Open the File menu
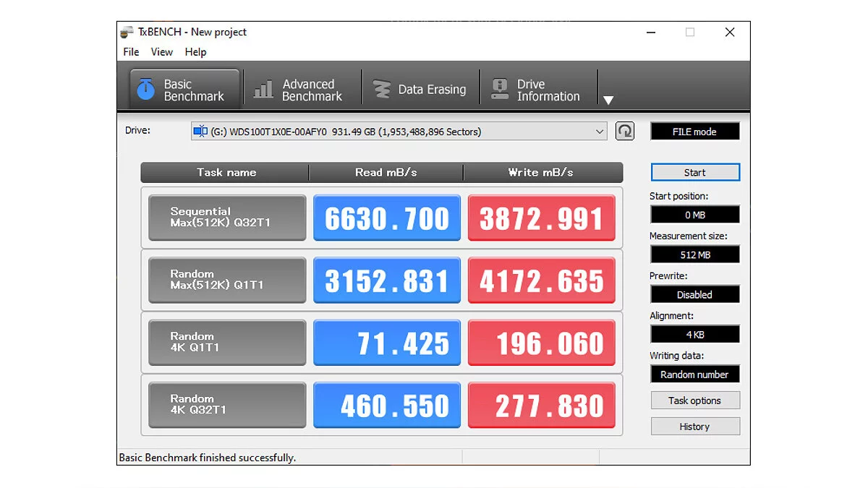The width and height of the screenshot is (868, 488). pos(131,52)
